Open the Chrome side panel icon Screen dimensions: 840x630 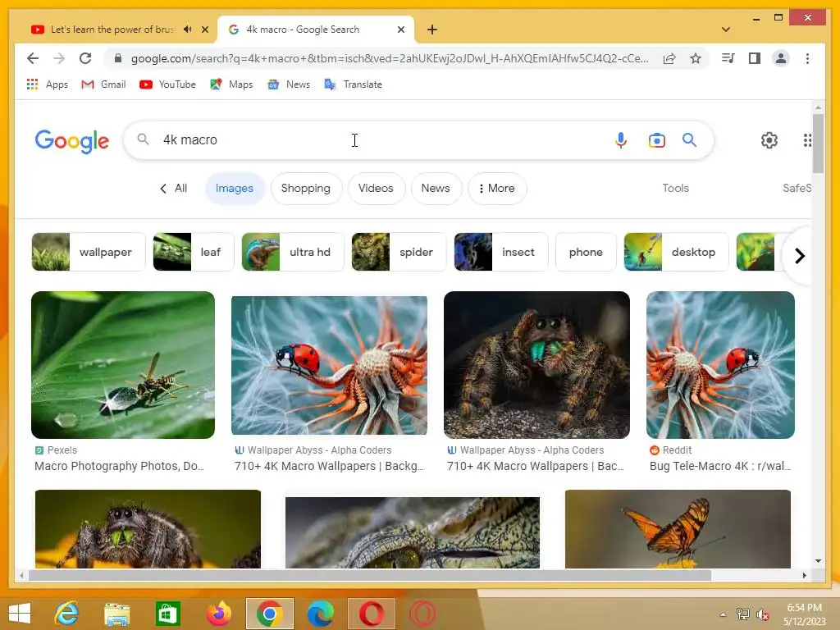755,58
